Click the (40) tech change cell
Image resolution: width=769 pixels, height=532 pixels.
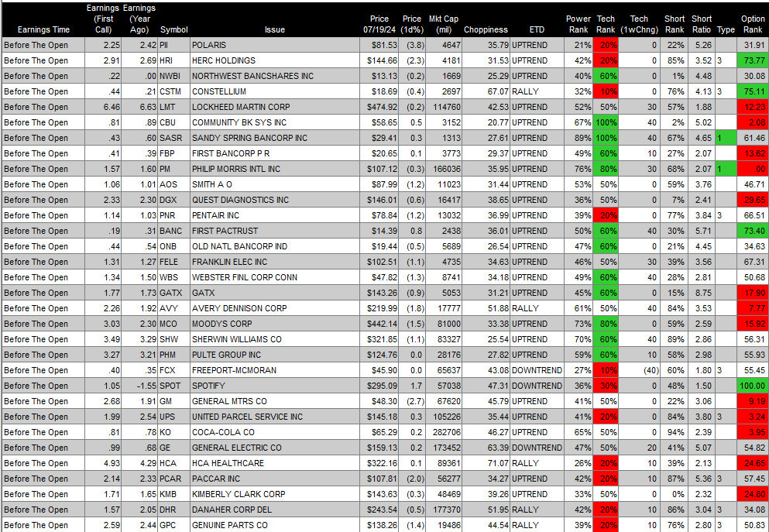[639, 371]
